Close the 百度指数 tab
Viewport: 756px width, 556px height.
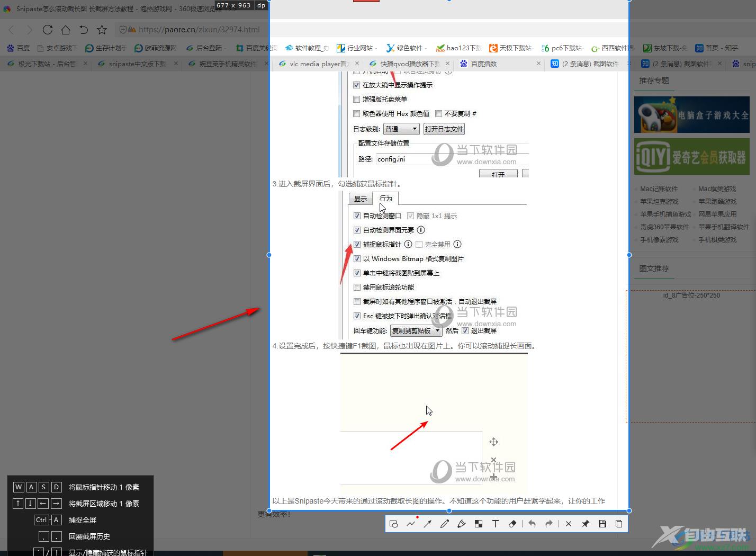tap(538, 64)
